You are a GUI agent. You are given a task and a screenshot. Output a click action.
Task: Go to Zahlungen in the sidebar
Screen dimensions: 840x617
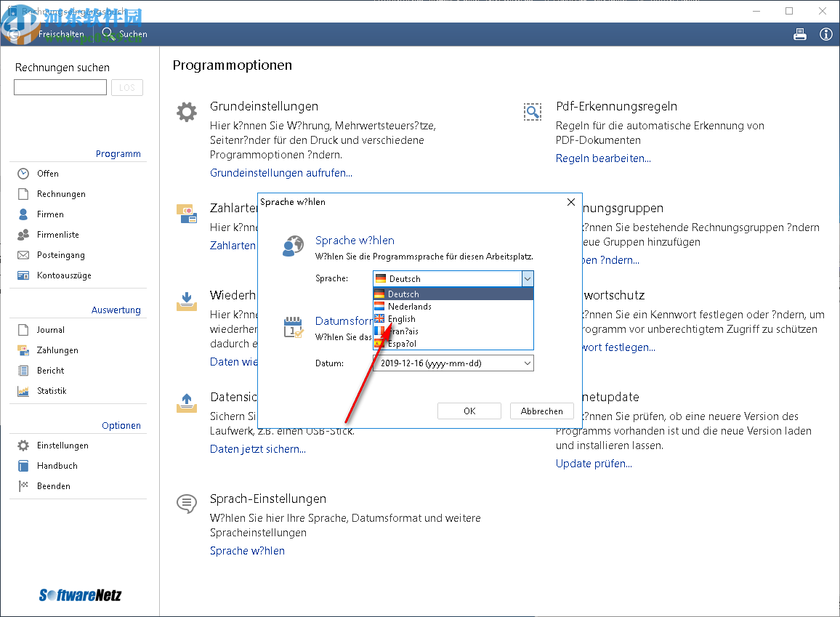click(57, 350)
